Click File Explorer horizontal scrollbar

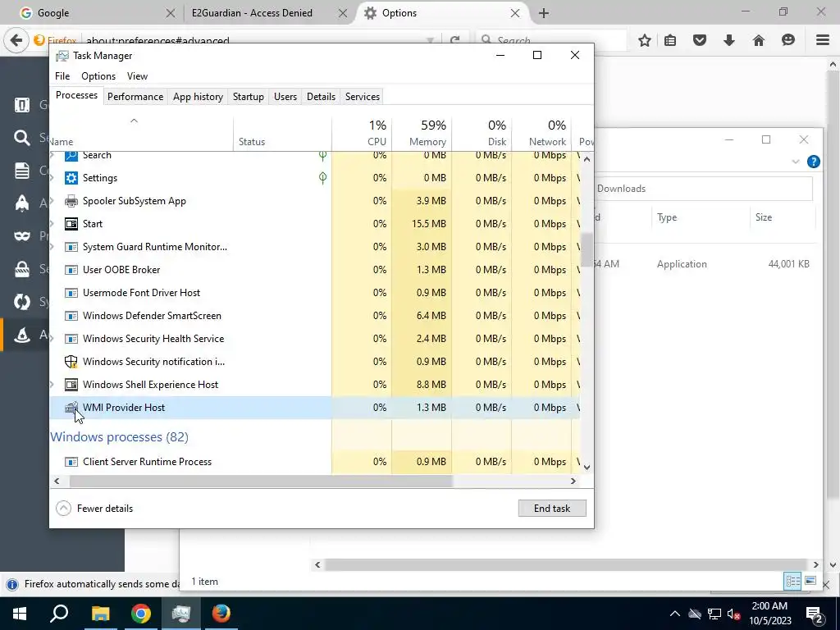coord(567,564)
